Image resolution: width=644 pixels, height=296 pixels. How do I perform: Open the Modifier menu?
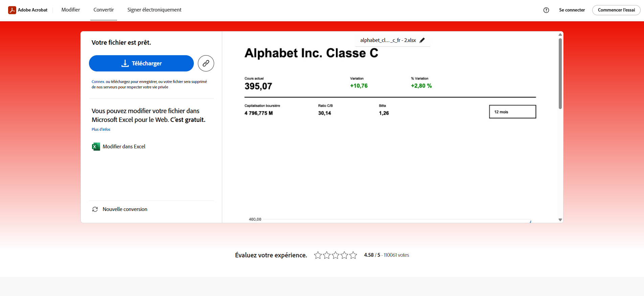71,10
